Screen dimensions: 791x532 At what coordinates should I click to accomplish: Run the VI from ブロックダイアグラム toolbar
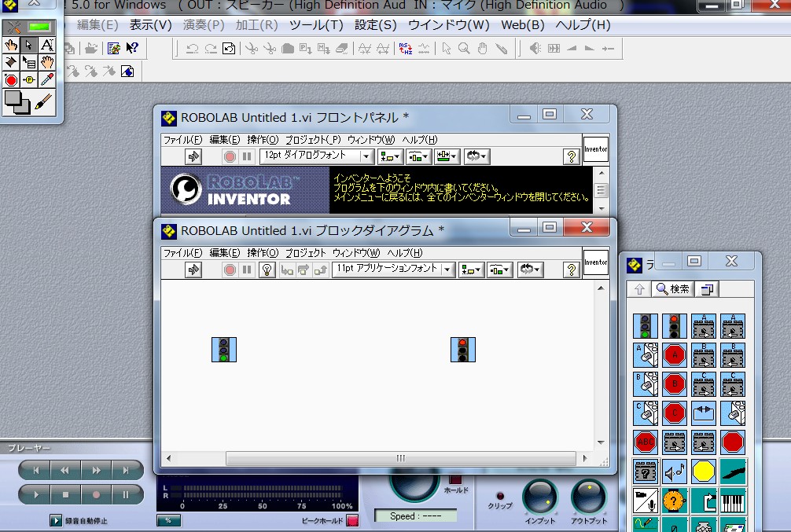pos(193,270)
